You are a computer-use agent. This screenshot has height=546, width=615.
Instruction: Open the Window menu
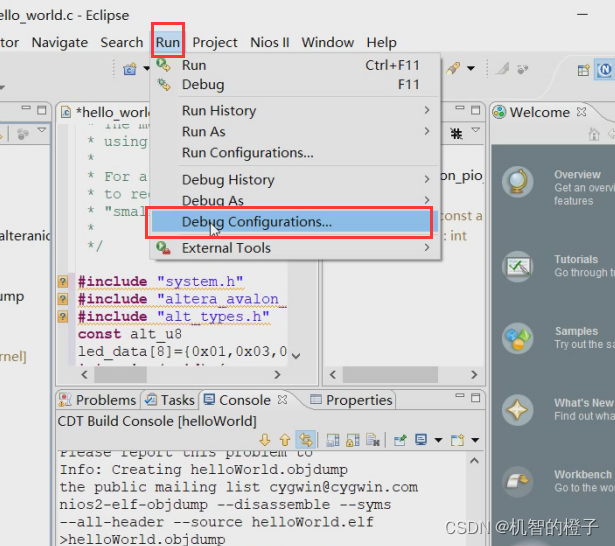[328, 42]
